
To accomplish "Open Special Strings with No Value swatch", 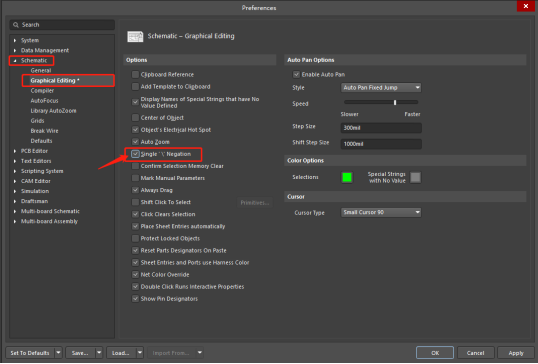I will pos(415,177).
